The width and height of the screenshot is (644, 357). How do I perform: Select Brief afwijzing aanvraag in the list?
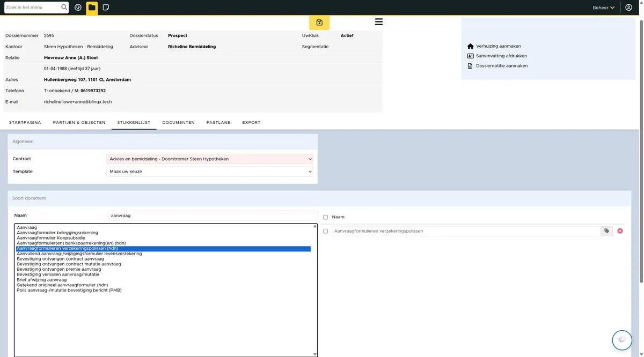tap(163, 280)
